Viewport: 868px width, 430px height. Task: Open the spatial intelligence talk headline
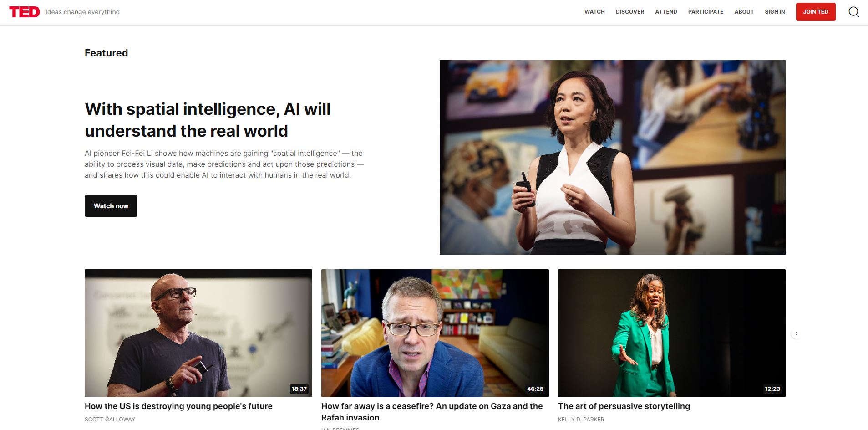(x=208, y=120)
